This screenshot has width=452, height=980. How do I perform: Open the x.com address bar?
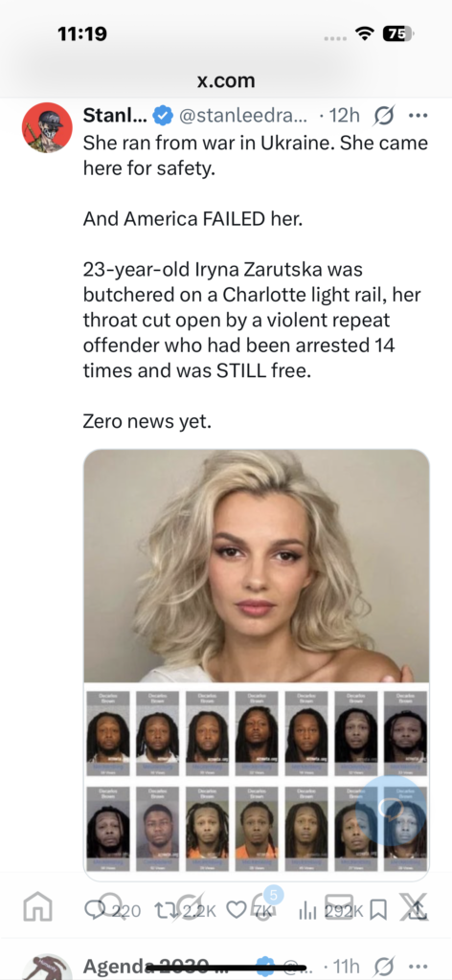[x=226, y=80]
